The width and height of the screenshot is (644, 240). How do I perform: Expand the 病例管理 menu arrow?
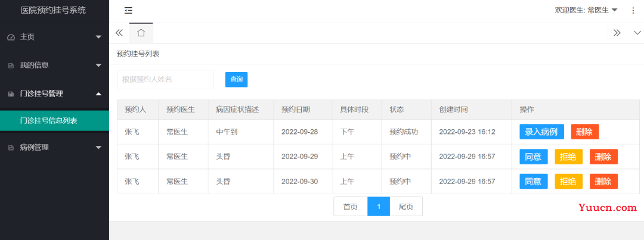98,147
